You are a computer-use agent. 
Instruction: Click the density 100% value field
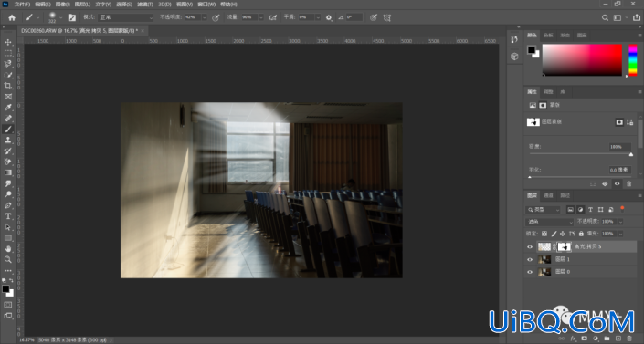pyautogui.click(x=619, y=147)
